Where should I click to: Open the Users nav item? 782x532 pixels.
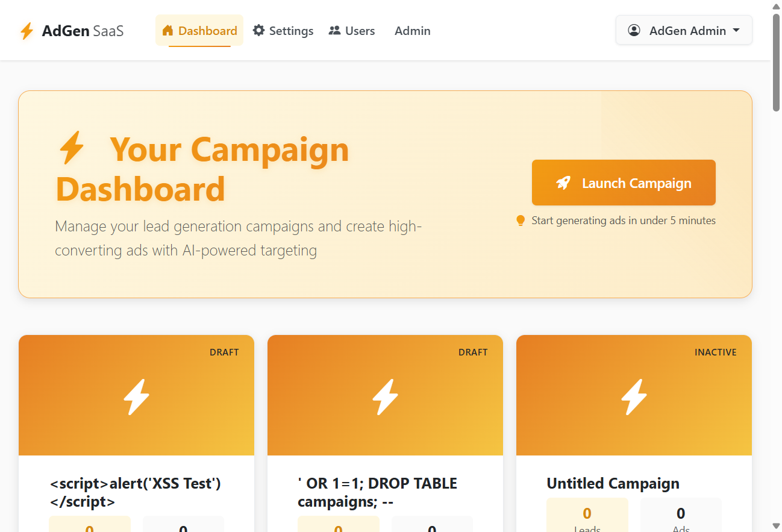click(x=352, y=30)
